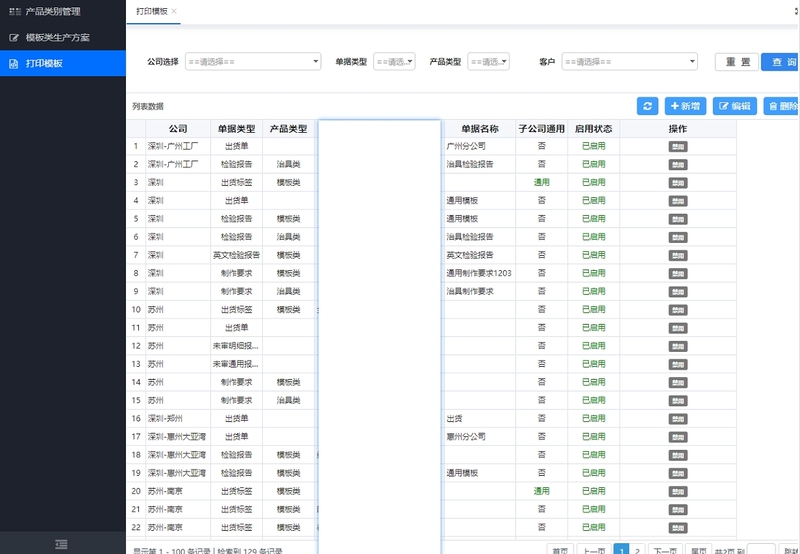Collapse sidebar using bottom menu icon
Image resolution: width=800 pixels, height=554 pixels.
tap(62, 543)
